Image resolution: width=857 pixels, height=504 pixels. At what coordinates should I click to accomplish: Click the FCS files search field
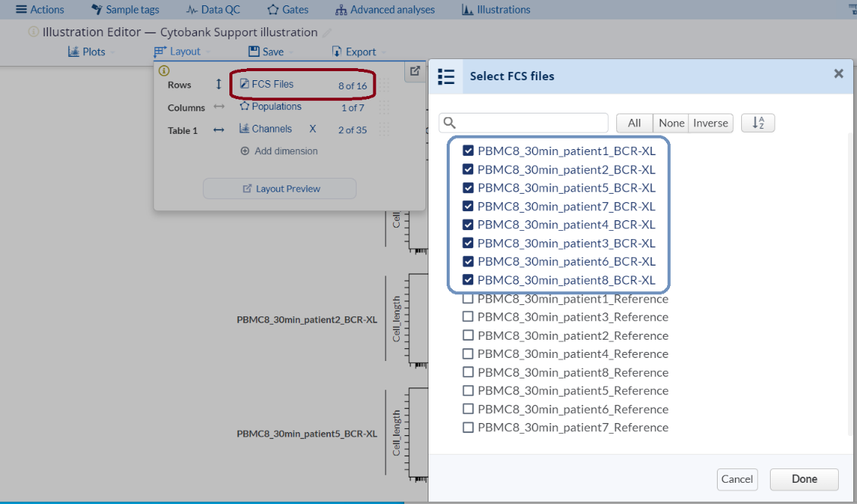coord(531,123)
